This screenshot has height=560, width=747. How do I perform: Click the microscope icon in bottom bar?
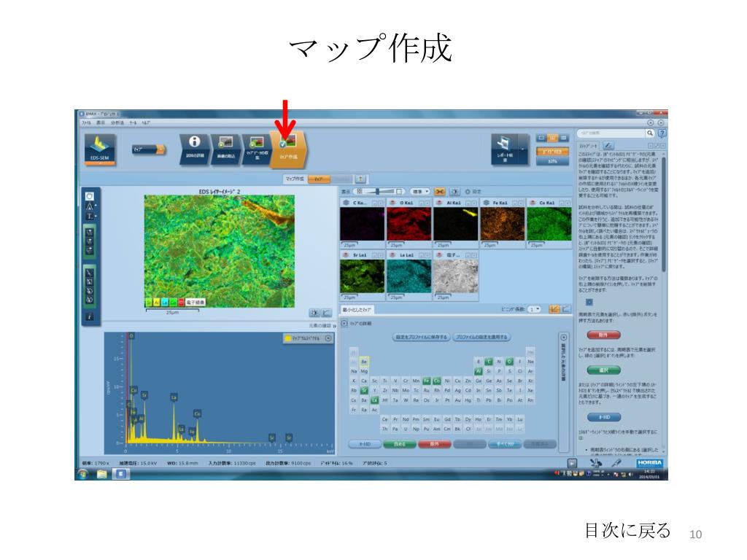coord(596,463)
